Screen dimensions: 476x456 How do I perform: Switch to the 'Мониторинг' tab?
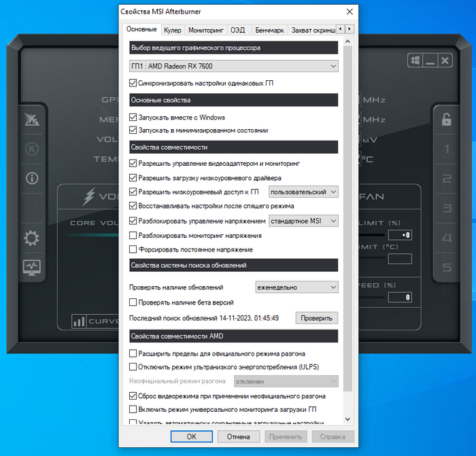coord(206,30)
